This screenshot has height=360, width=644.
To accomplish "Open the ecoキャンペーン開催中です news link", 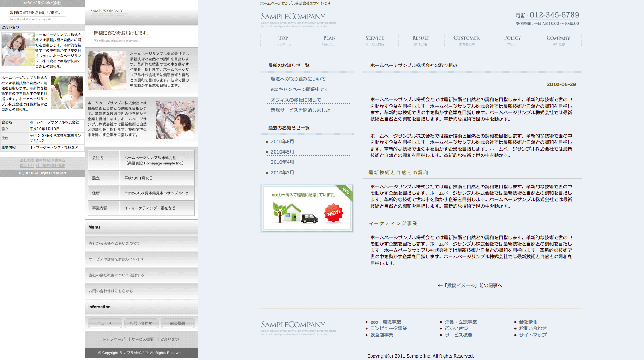I will [x=300, y=89].
